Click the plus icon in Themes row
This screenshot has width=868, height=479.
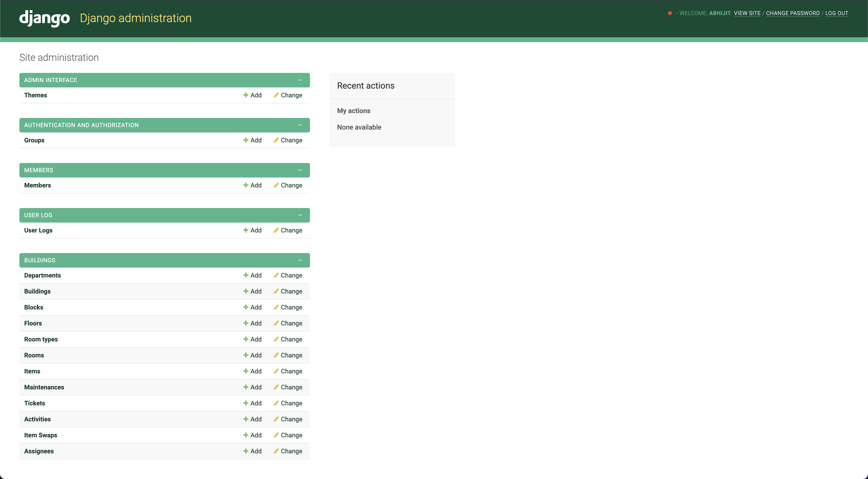coord(246,95)
